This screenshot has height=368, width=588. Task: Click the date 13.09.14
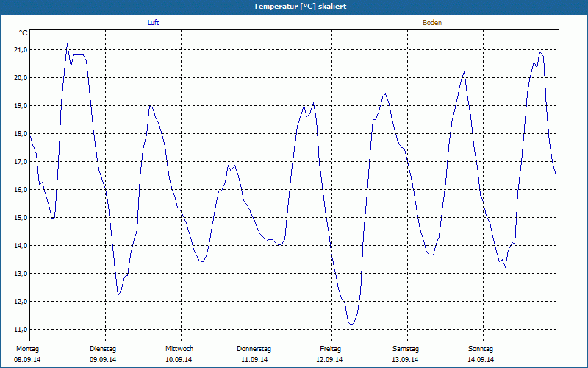pyautogui.click(x=405, y=360)
